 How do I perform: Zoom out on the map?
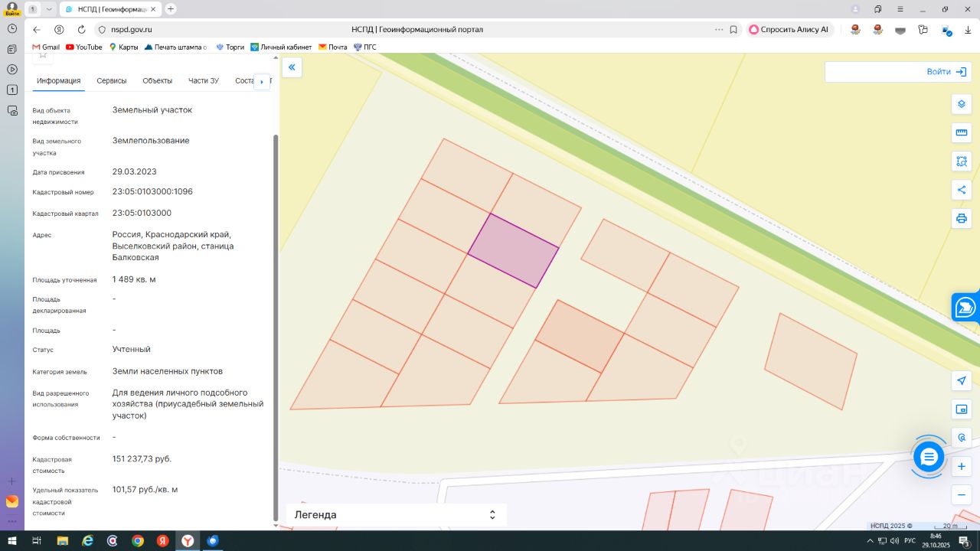tap(962, 495)
